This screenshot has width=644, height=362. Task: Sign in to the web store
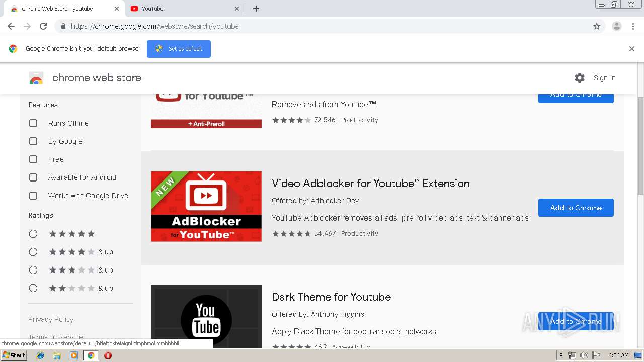tap(604, 78)
